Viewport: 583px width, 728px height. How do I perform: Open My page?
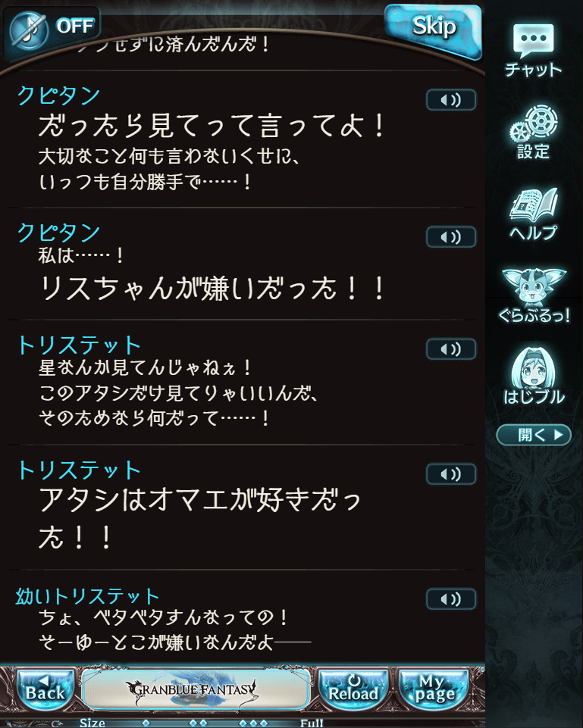pyautogui.click(x=434, y=690)
